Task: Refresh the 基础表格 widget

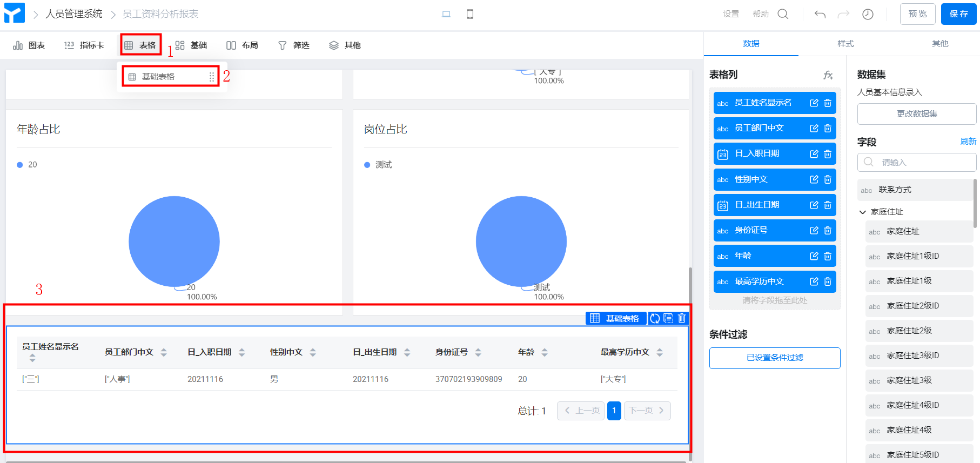Action: (x=655, y=318)
